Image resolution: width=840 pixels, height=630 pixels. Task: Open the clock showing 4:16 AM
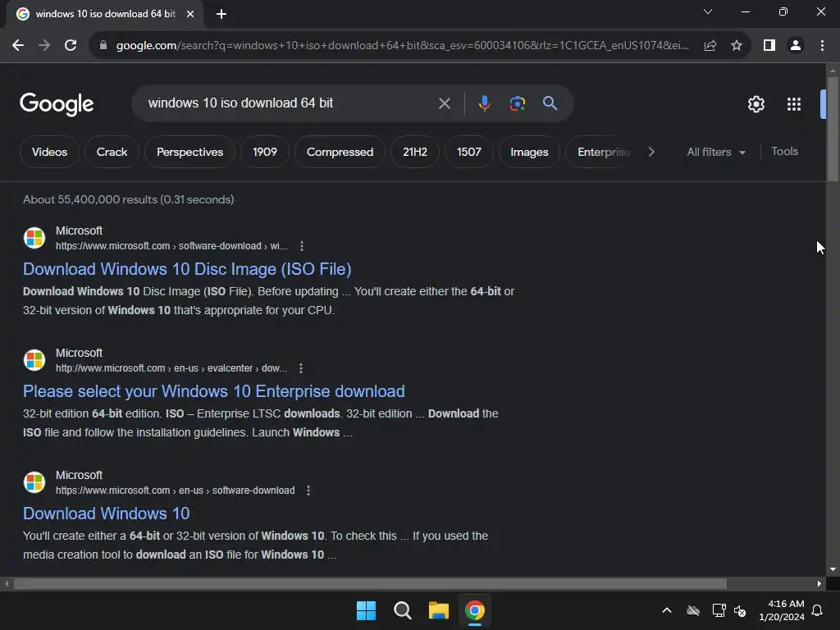click(782, 610)
